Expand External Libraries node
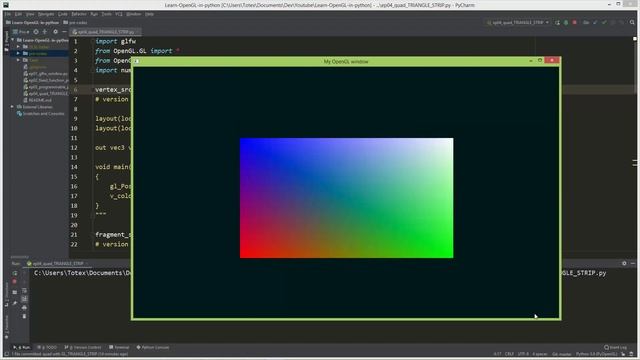 pos(12,107)
